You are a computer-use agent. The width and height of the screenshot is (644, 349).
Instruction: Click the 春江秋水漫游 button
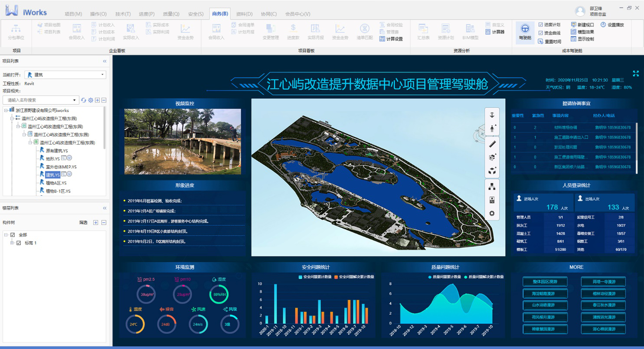click(603, 306)
